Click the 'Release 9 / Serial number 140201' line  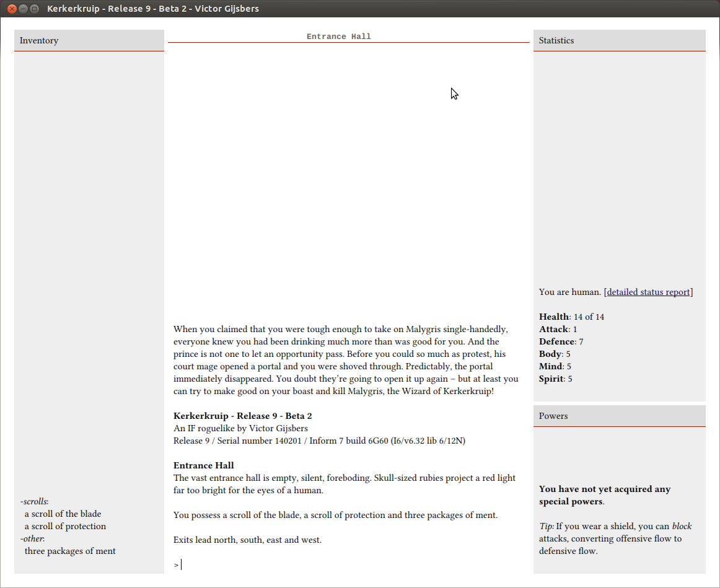[x=319, y=441]
